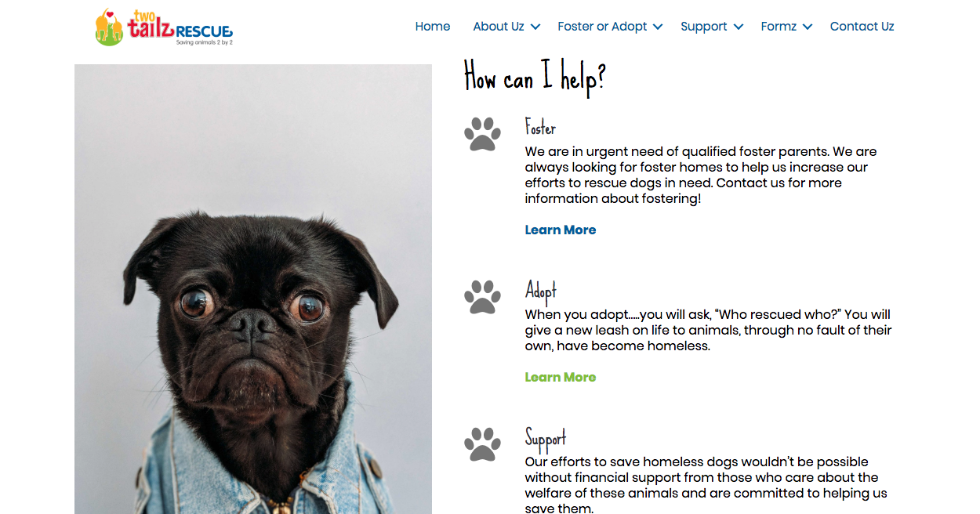Screen dimensions: 980x514
Task: Click the Two Tailz Rescue logo
Action: point(164,27)
